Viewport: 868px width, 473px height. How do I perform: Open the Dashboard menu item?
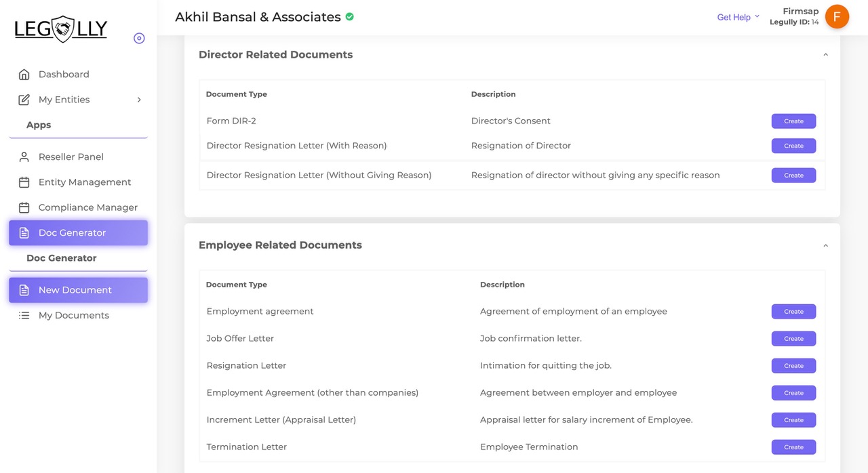[78, 75]
